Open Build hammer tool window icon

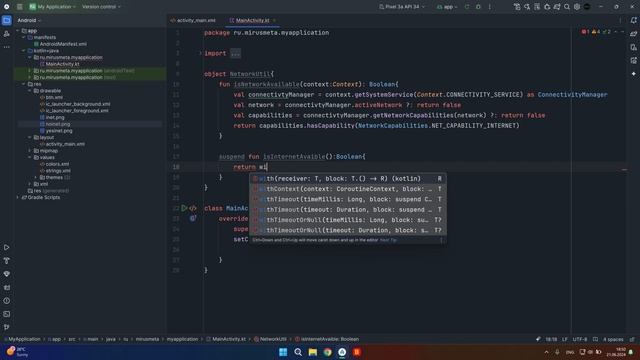pyautogui.click(x=7, y=260)
